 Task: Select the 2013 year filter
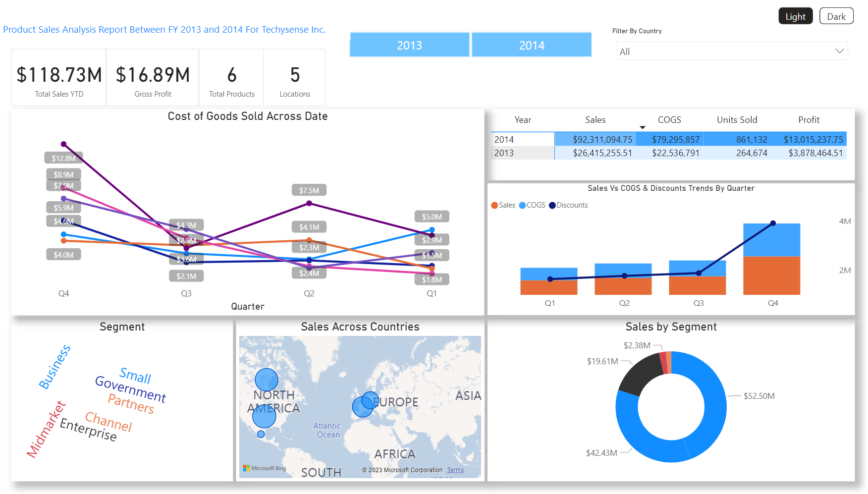click(409, 45)
